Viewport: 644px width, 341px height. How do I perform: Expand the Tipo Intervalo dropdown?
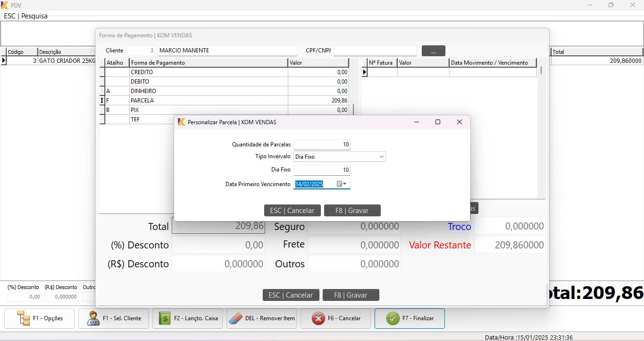381,157
